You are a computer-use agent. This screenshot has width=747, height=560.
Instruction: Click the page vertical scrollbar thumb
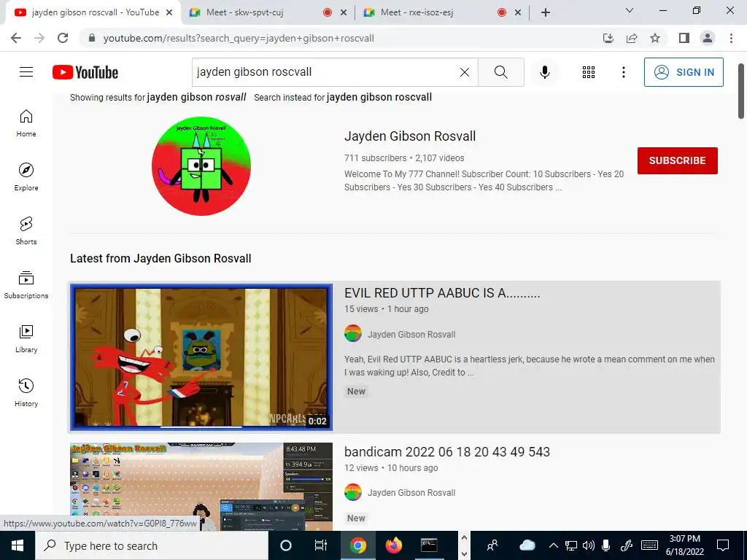click(x=741, y=90)
